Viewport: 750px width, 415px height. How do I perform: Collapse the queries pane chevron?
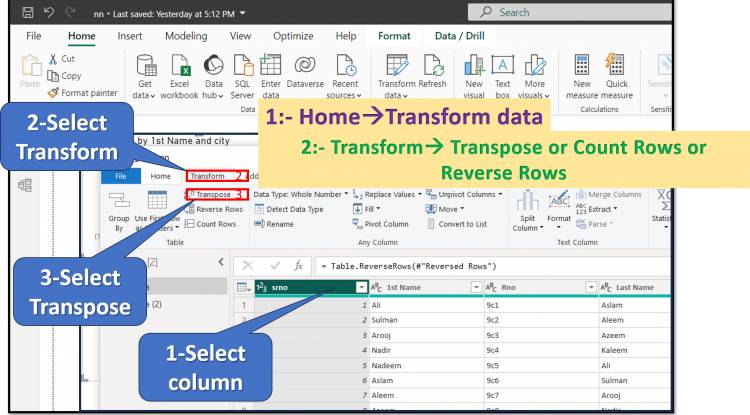pos(221,262)
